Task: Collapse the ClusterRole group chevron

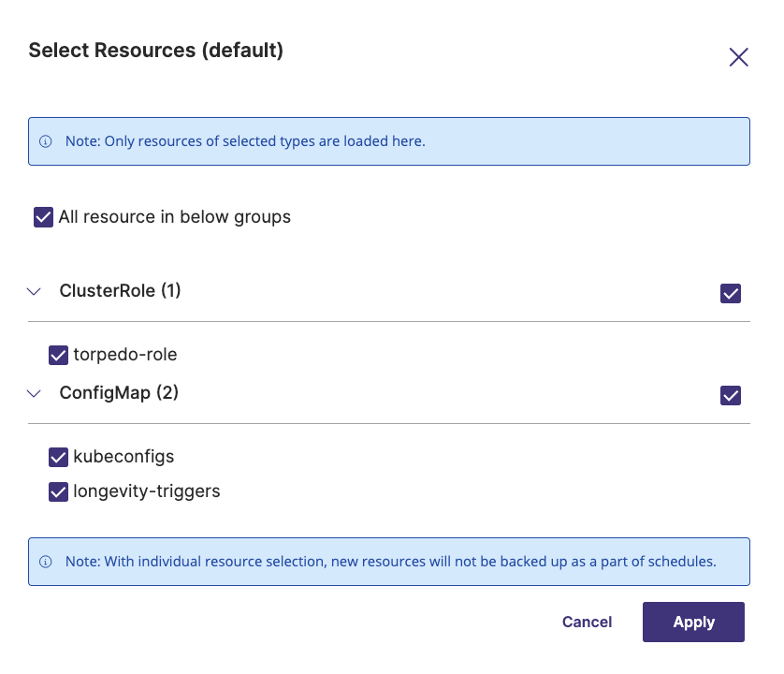Action: pos(35,292)
